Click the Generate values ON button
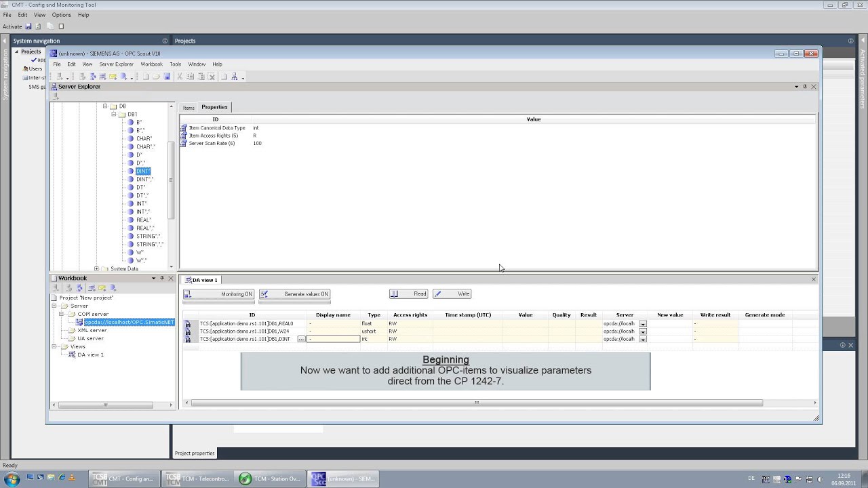This screenshot has width=868, height=488. [294, 294]
